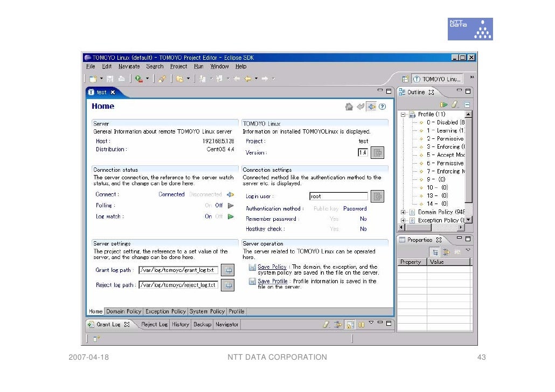This screenshot has height=392, width=555.
Task: Open the Backup view tab
Action: 203,325
